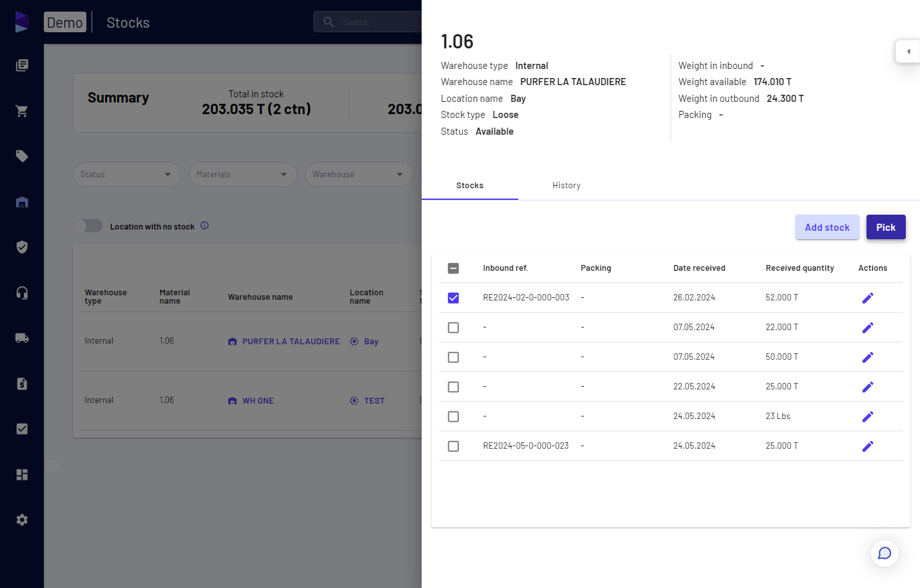
Task: Switch to the Stocks tab
Action: 470,186
